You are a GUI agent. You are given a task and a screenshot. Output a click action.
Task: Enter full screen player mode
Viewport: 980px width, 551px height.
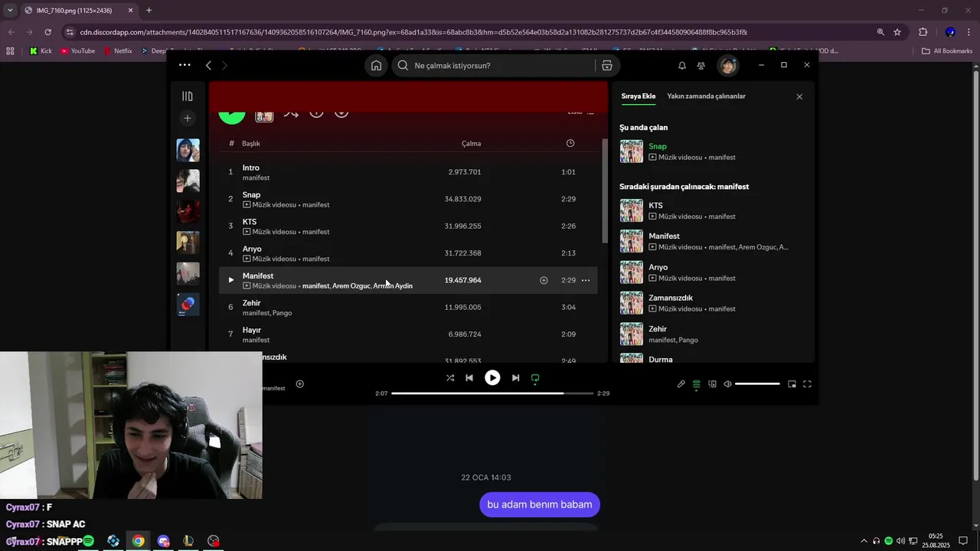pos(807,384)
